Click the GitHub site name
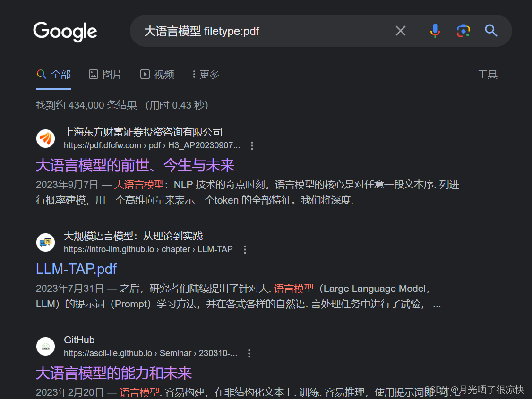 click(x=79, y=340)
